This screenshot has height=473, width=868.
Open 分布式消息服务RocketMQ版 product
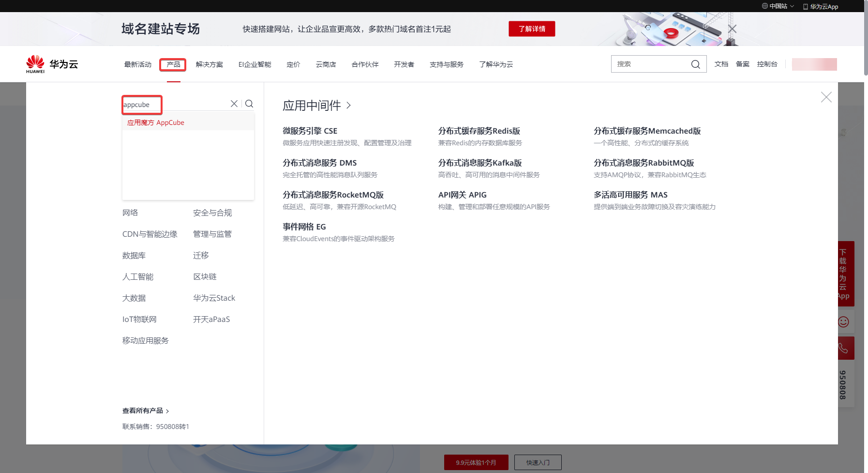tap(333, 195)
